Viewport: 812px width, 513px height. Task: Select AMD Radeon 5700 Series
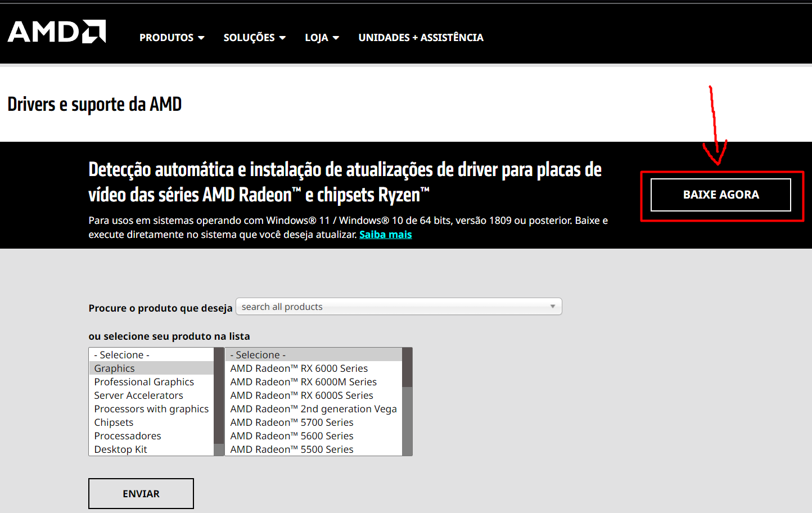tap(314, 422)
